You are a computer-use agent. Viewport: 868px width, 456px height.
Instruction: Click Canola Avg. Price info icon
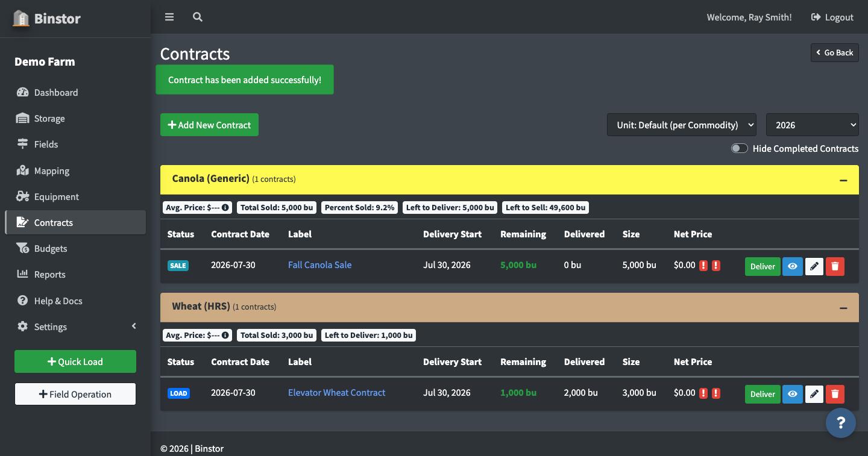(x=225, y=207)
